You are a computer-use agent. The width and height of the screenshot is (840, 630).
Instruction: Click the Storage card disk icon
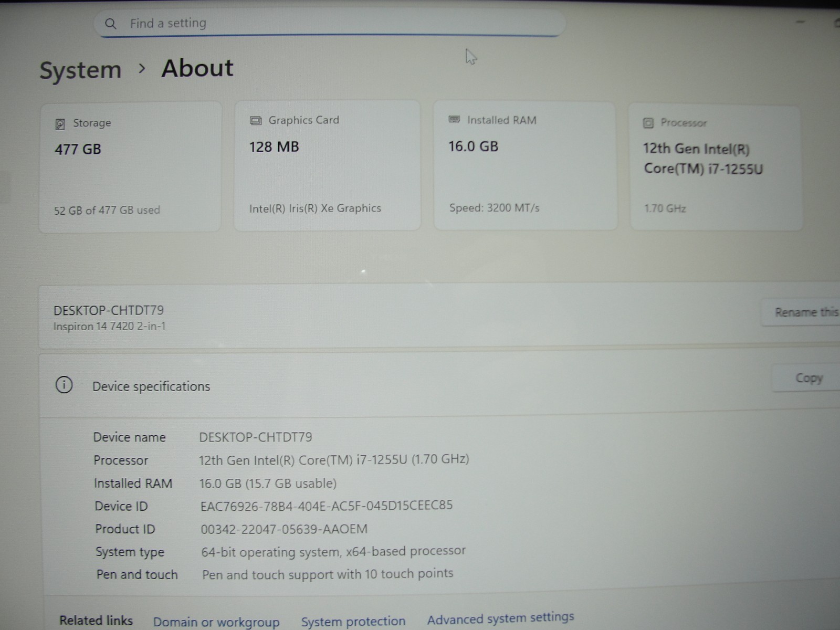point(60,124)
